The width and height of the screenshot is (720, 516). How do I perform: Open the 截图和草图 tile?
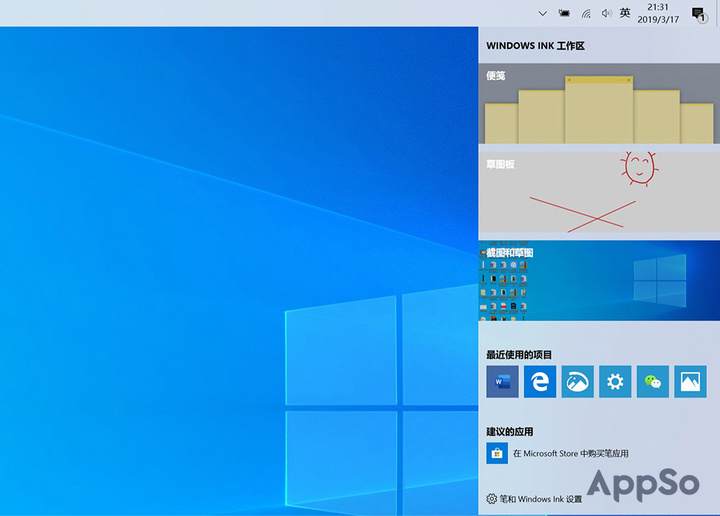[x=599, y=280]
